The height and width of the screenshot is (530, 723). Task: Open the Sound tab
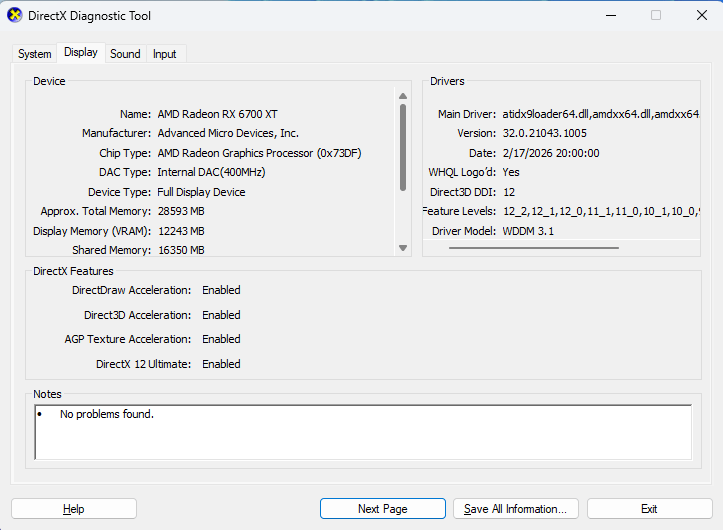coord(125,54)
